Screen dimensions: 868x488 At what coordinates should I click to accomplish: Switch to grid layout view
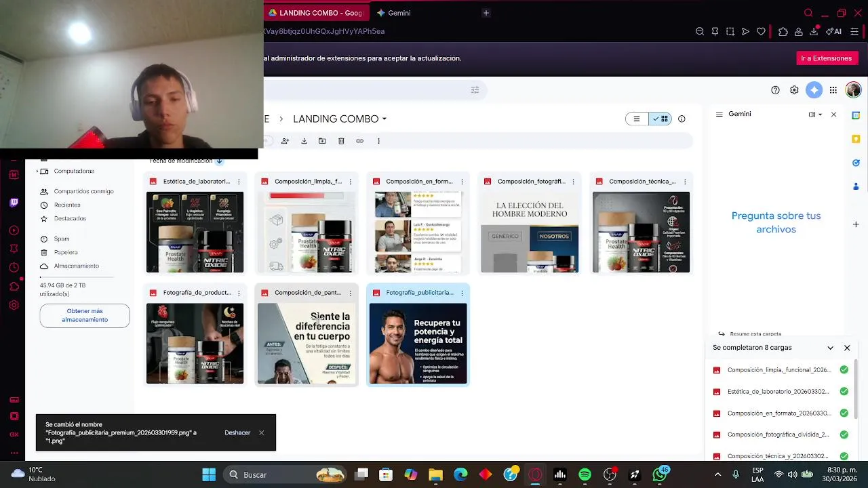pyautogui.click(x=660, y=119)
